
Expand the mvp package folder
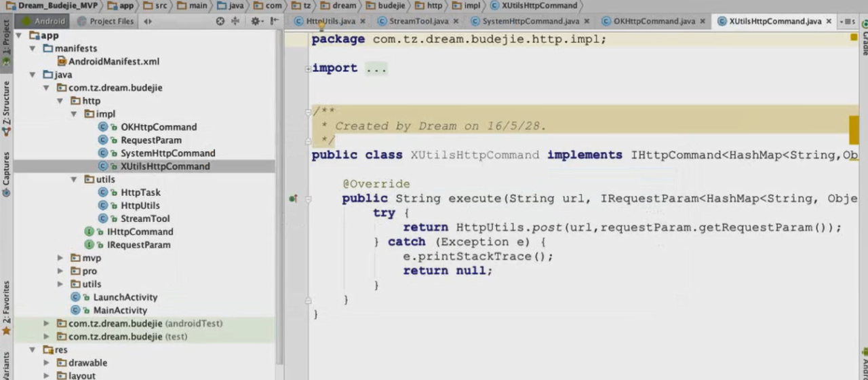click(60, 258)
